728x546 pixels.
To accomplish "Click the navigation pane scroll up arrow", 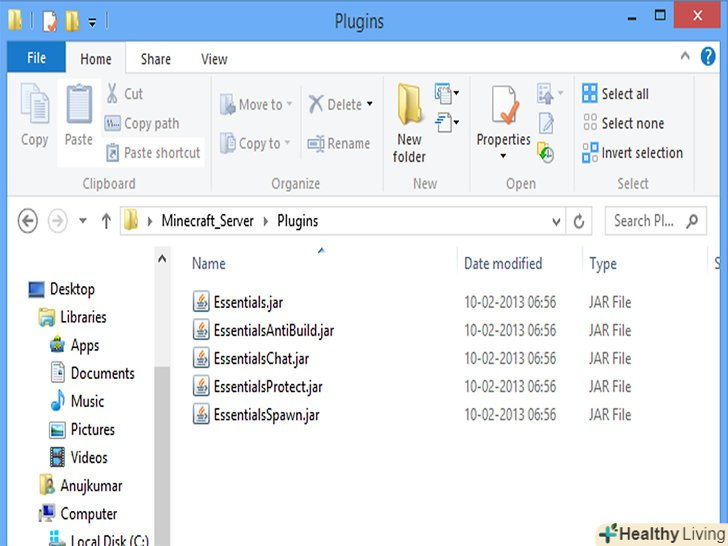I will [162, 259].
